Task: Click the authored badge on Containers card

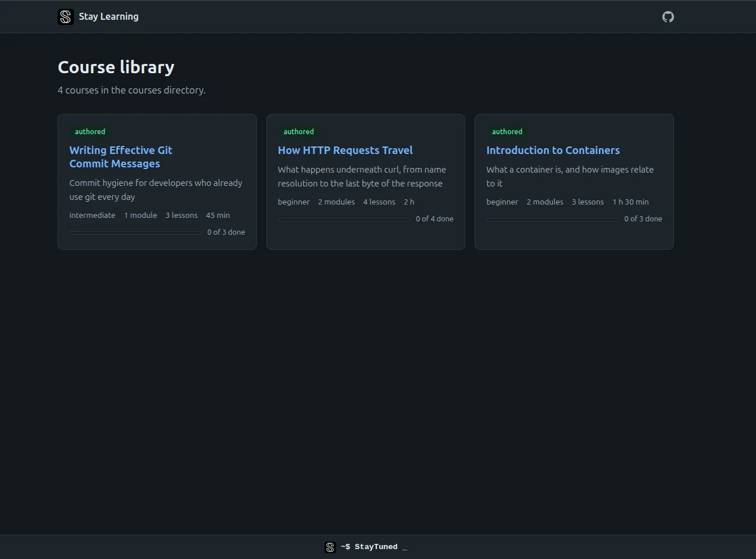Action: point(507,132)
